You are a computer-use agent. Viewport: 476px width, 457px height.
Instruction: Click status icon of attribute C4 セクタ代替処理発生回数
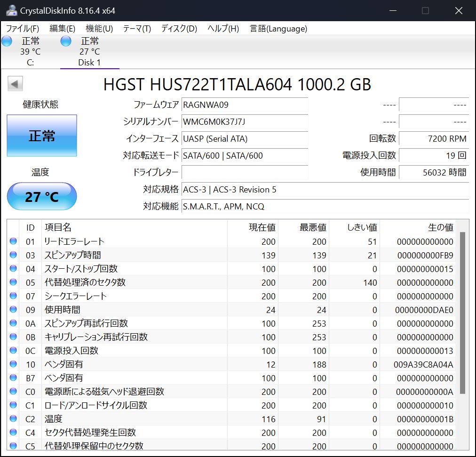[x=13, y=433]
